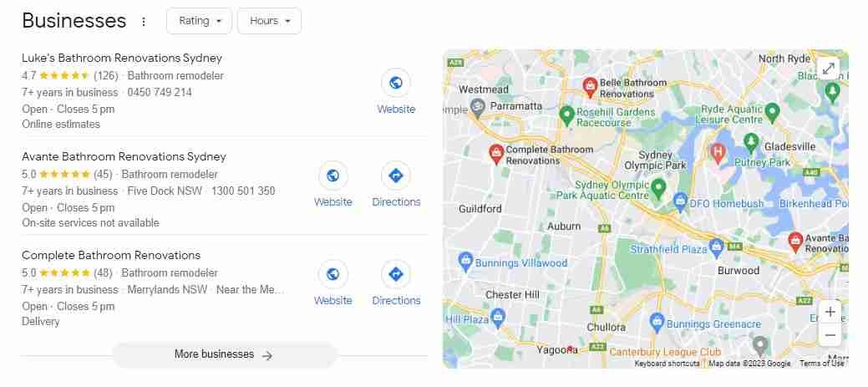Open Avante Bathroom Renovations website globe icon
The width and height of the screenshot is (868, 387).
332,176
